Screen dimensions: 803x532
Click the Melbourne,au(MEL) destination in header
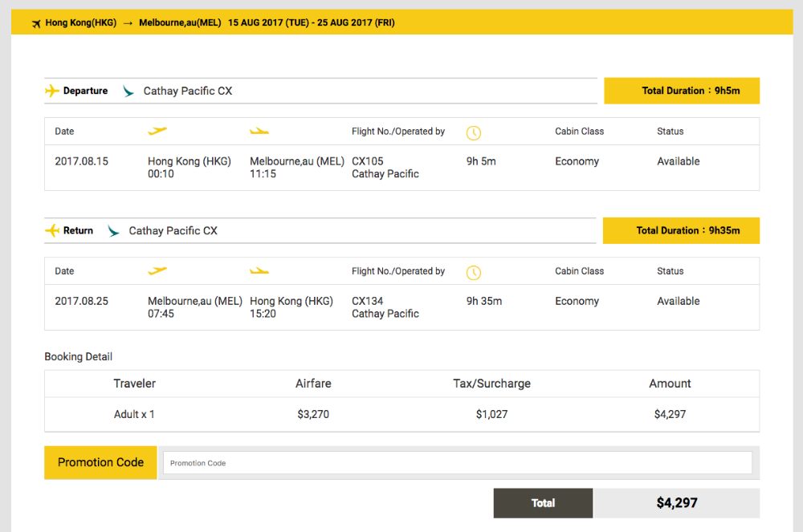(180, 22)
